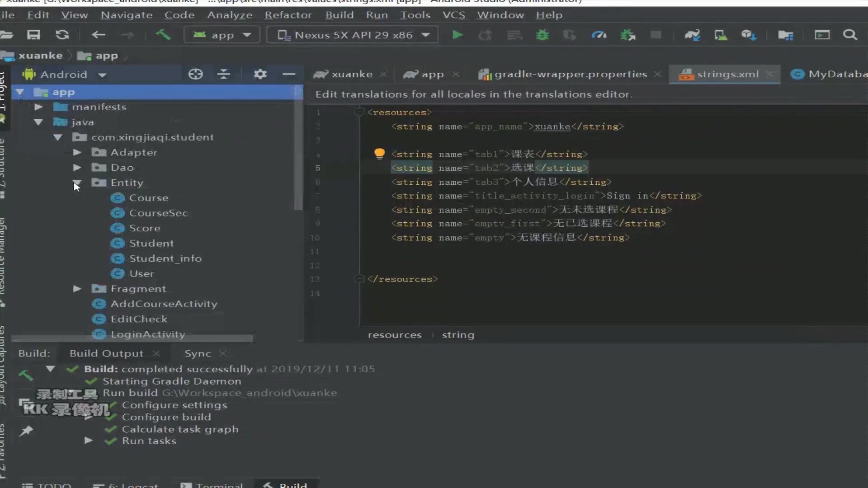This screenshot has width=868, height=488.
Task: Click the Sync refresh icon in toolbar
Action: tap(62, 35)
